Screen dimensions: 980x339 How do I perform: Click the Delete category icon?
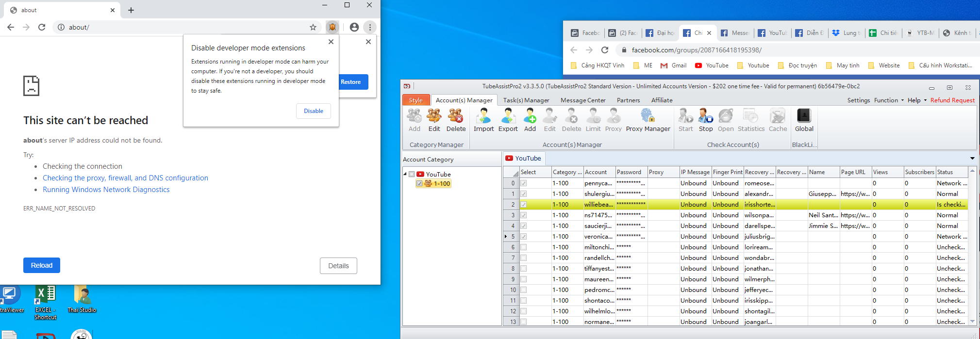[456, 120]
